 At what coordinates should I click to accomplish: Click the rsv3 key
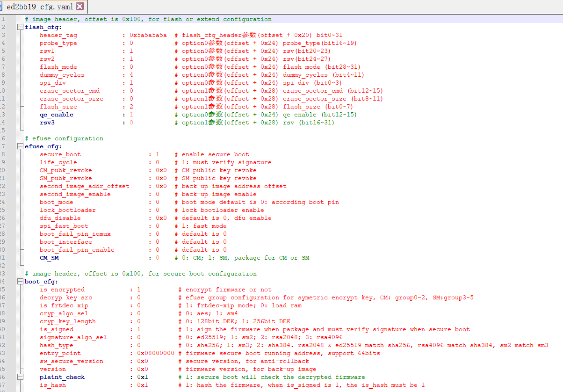(47, 123)
